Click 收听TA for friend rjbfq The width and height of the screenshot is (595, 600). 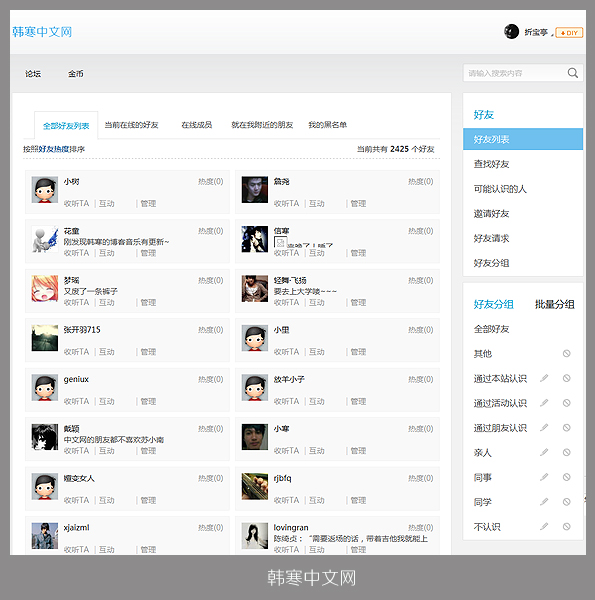click(x=286, y=500)
